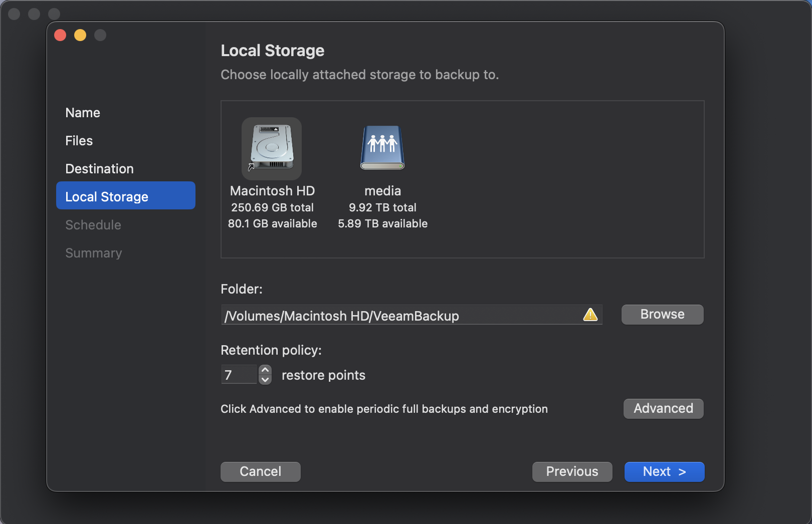
Task: Click the '250.69 GB total' text
Action: [272, 207]
